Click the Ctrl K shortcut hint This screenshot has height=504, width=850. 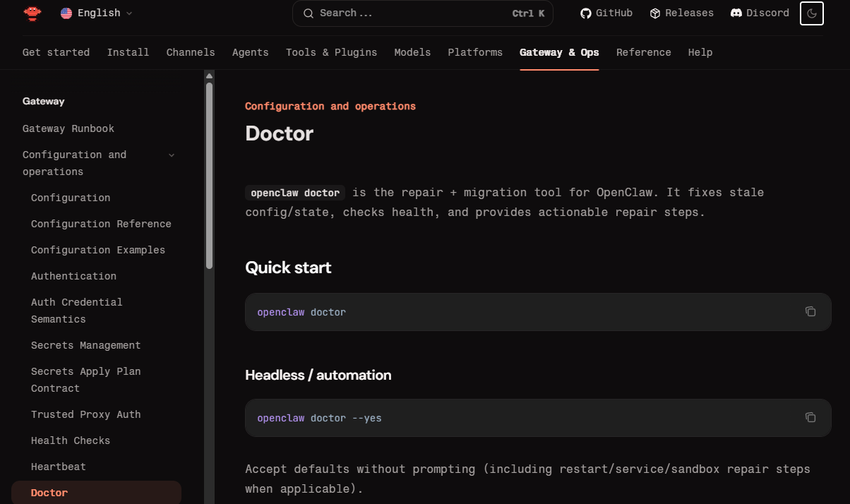[528, 13]
